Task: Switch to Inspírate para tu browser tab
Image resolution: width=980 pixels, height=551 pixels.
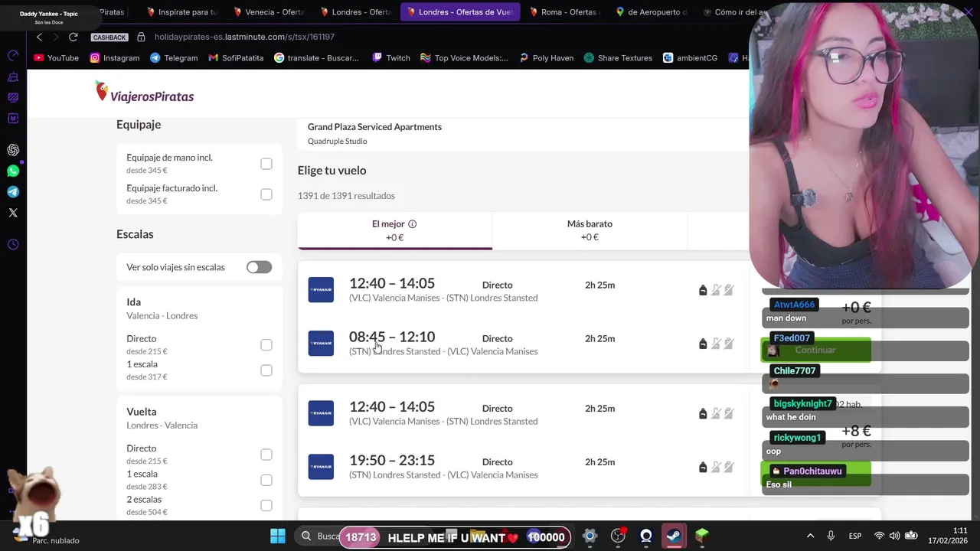Action: click(x=181, y=12)
